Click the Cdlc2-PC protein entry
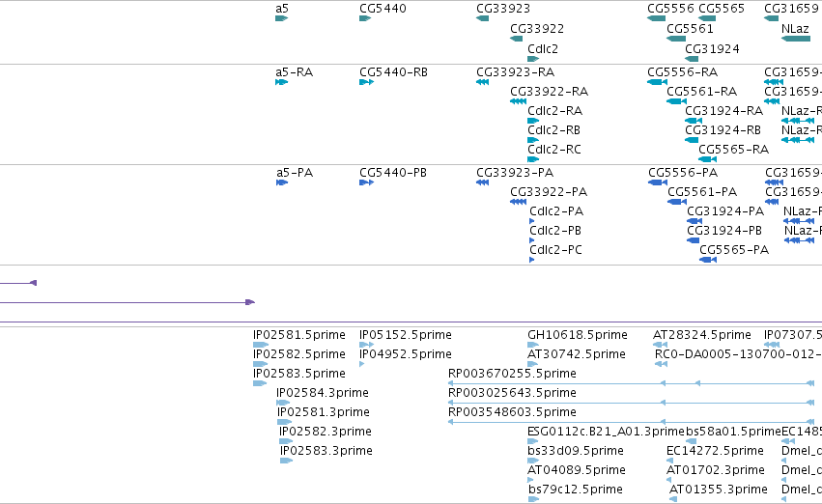This screenshot has height=504, width=822. coord(556,250)
